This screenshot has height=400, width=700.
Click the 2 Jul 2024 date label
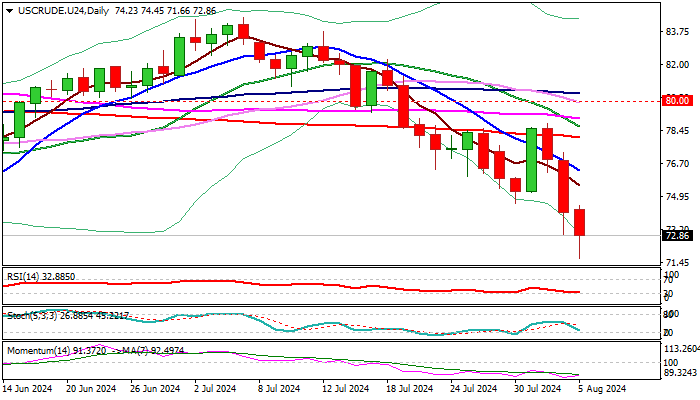(212, 388)
